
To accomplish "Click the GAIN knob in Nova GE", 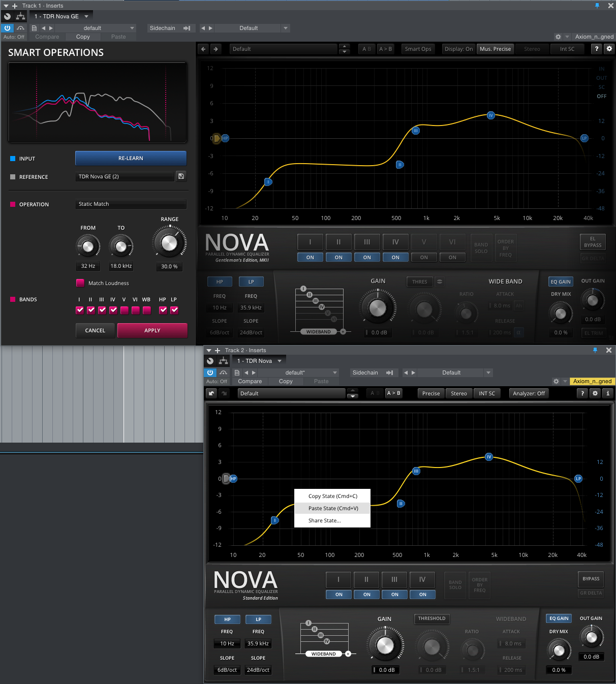I will tap(378, 307).
